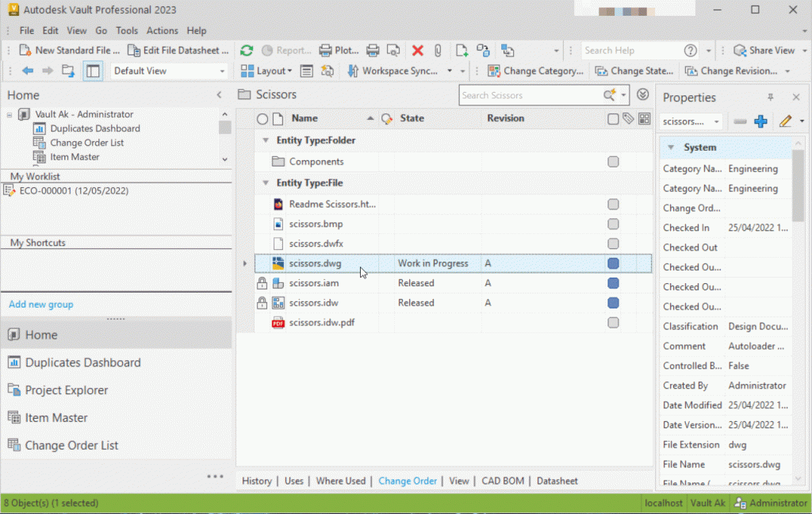Image resolution: width=812 pixels, height=514 pixels.
Task: Click New Standard File button
Action: tap(70, 50)
